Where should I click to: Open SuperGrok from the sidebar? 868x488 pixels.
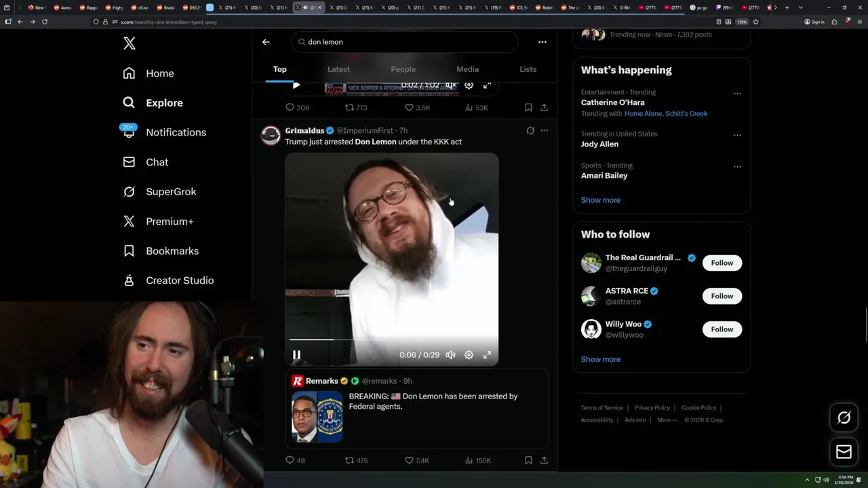[x=159, y=192]
